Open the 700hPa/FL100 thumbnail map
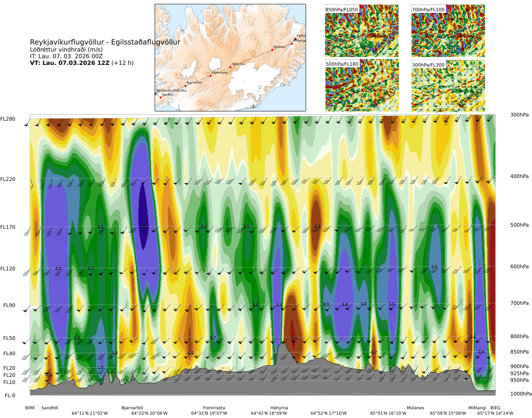Viewport: 532px width, 418px height. 448,31
